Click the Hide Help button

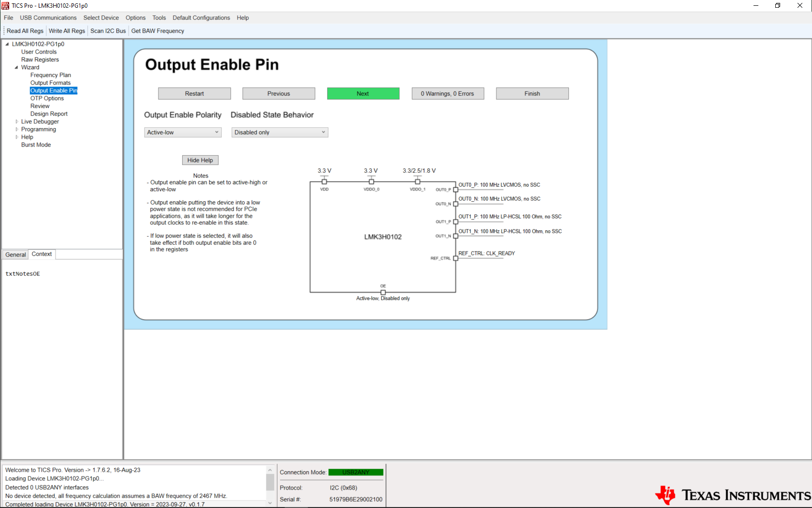click(200, 160)
